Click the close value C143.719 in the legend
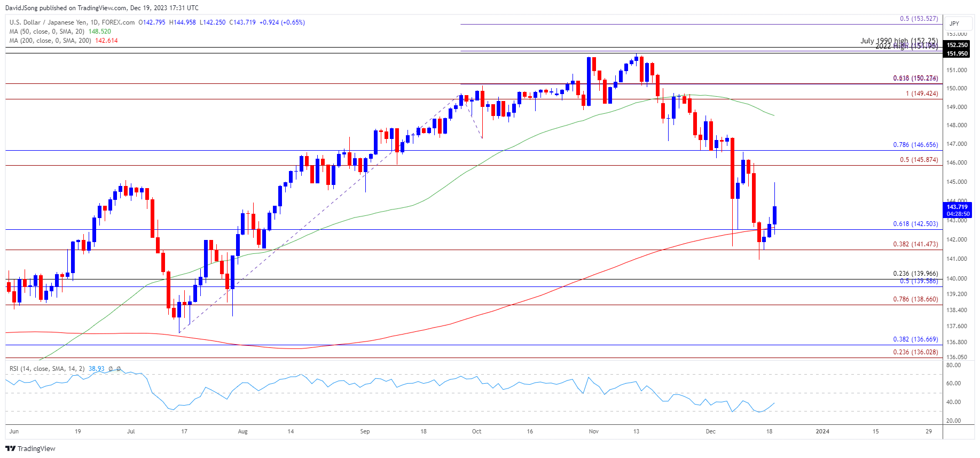This screenshot has width=980, height=458. pyautogui.click(x=242, y=22)
